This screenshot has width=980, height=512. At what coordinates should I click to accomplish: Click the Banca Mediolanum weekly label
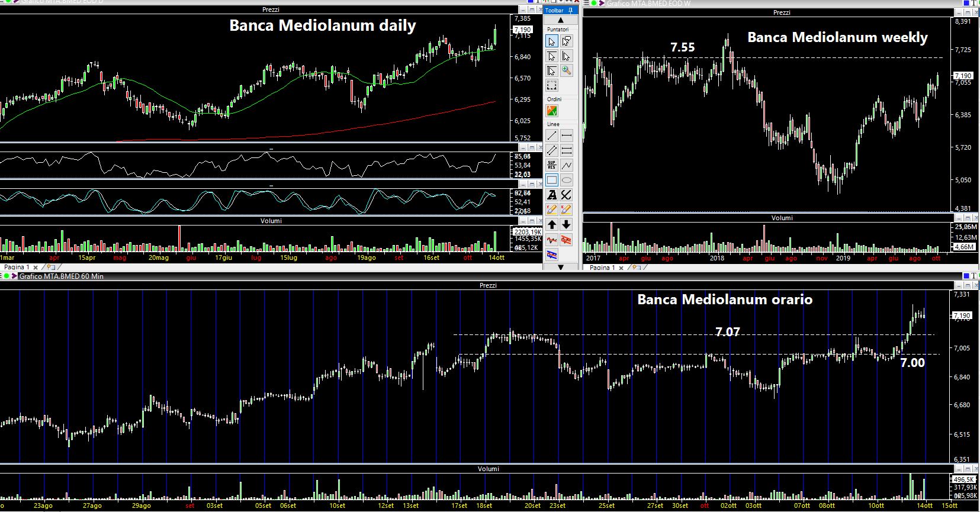pos(837,37)
